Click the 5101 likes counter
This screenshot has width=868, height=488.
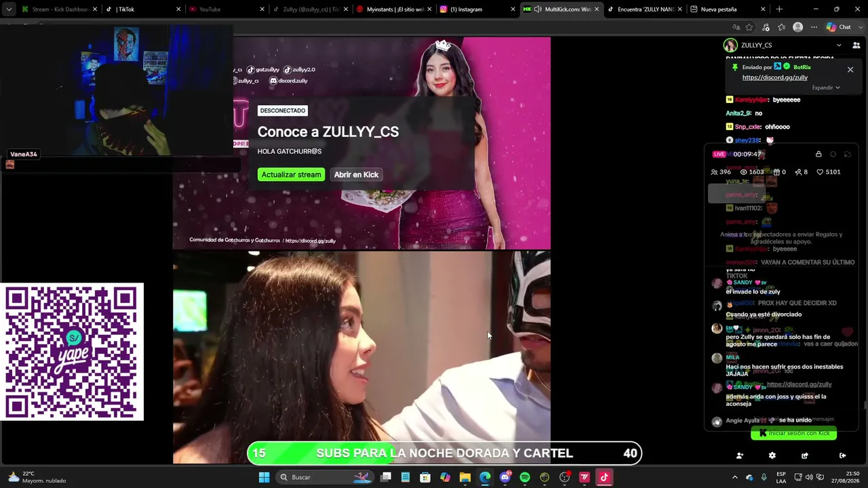pyautogui.click(x=828, y=172)
